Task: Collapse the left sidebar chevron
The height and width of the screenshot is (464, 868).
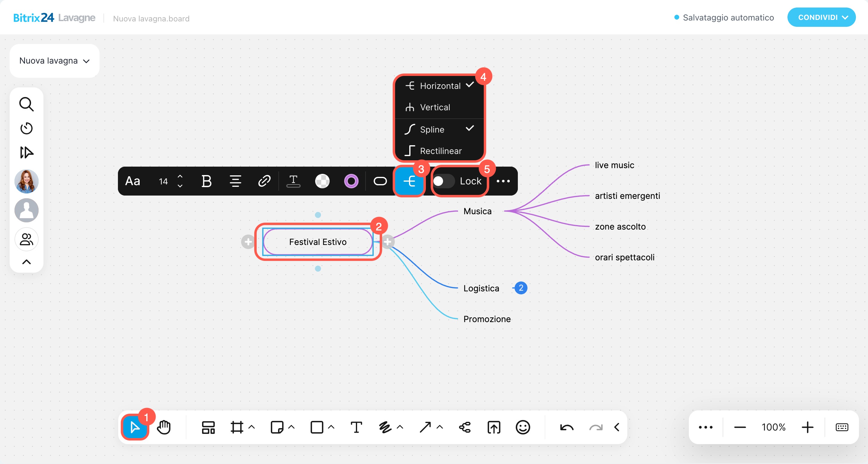Action: click(x=26, y=262)
